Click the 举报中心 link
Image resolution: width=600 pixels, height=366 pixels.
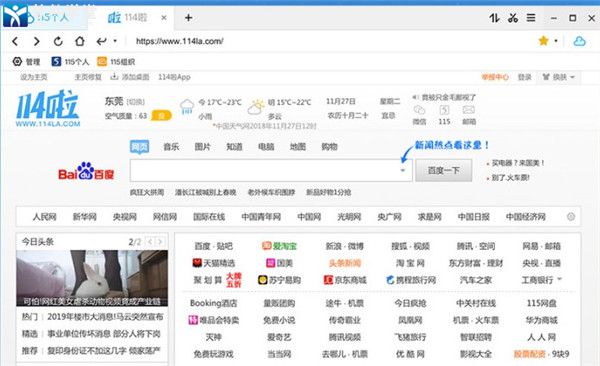pyautogui.click(x=495, y=77)
